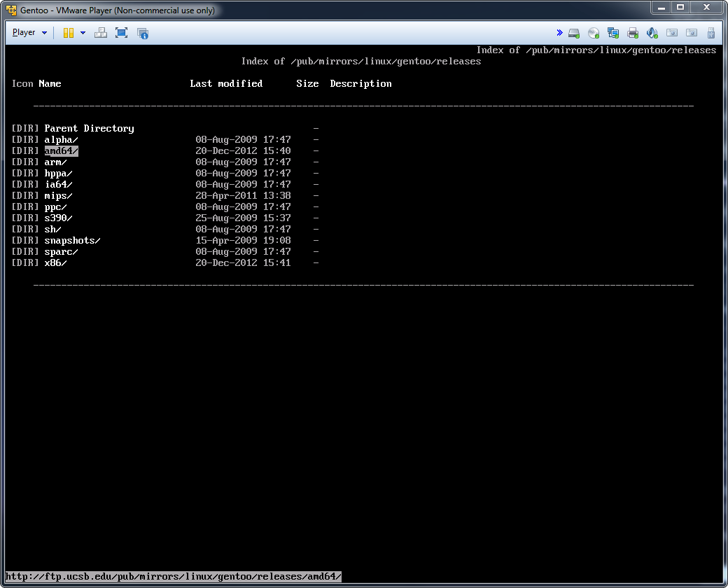
Task: Open the Parent Directory link
Action: [x=89, y=128]
